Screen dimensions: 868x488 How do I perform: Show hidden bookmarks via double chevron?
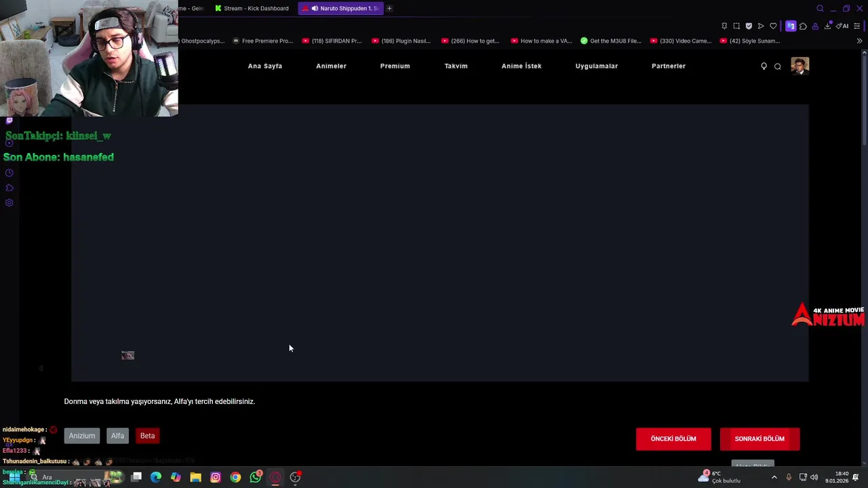(859, 41)
